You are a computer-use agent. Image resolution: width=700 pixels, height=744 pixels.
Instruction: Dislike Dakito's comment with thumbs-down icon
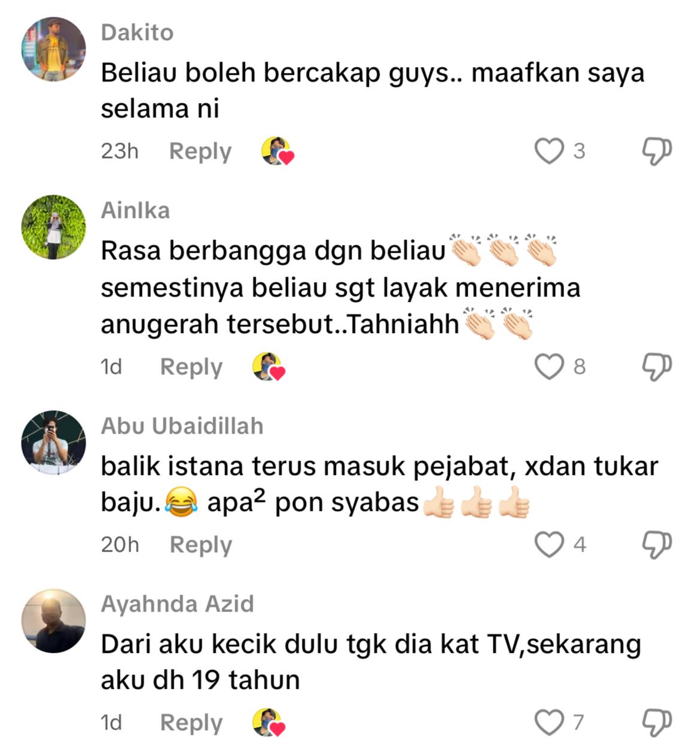click(x=657, y=151)
